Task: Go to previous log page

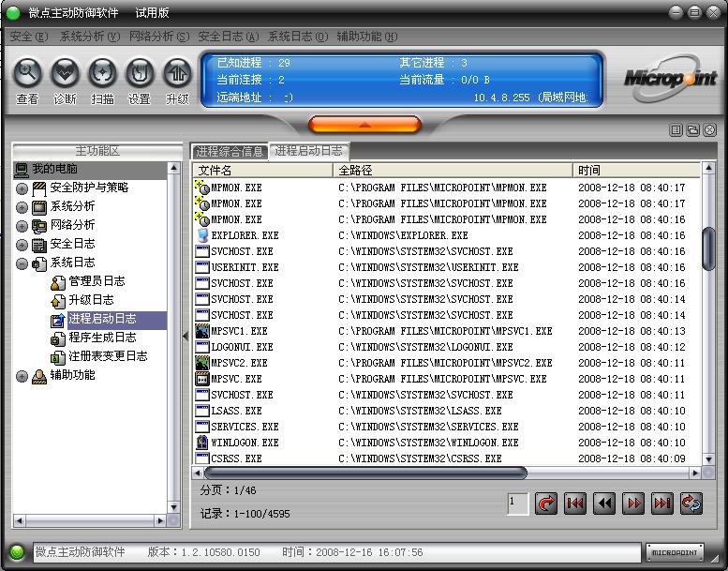Action: pyautogui.click(x=604, y=503)
